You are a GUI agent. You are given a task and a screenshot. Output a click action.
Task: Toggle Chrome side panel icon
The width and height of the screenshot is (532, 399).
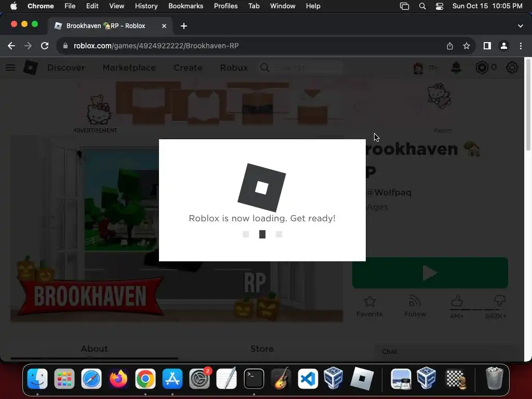487,46
